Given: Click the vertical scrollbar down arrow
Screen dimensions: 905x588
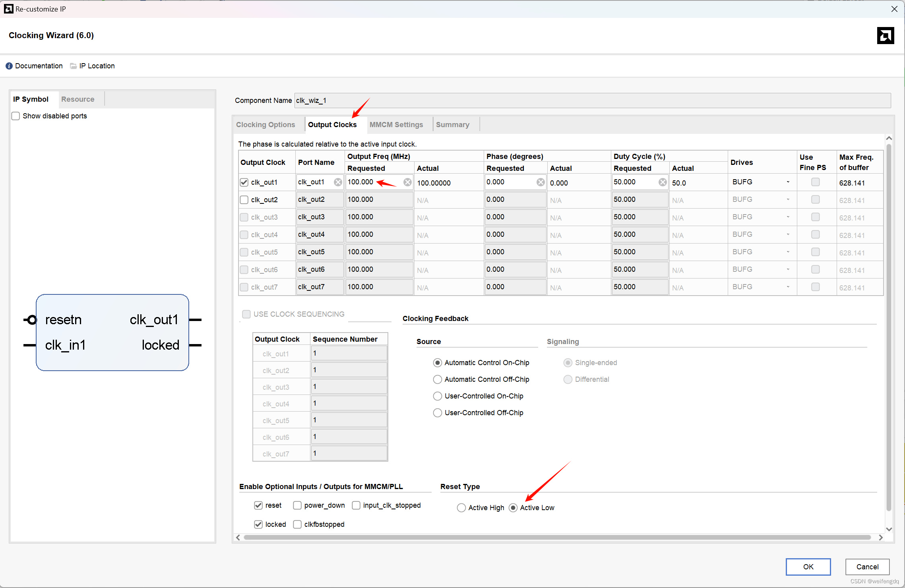Looking at the screenshot, I should [x=889, y=529].
